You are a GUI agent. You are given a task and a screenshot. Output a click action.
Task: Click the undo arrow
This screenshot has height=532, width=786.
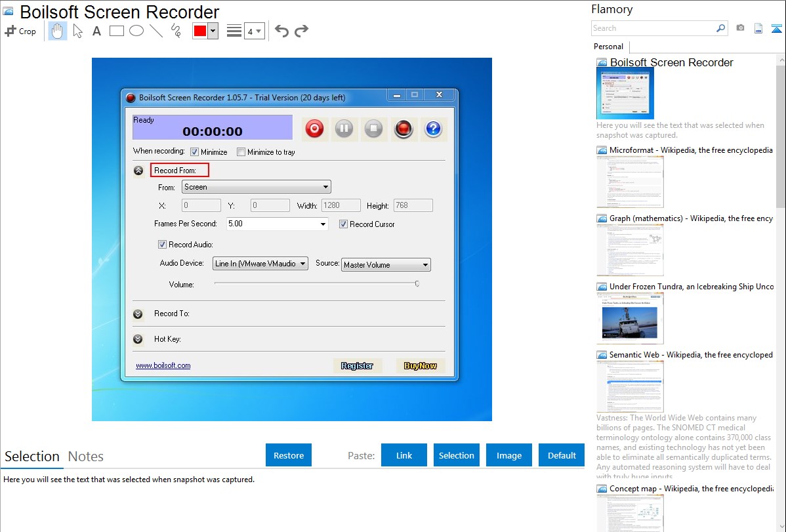pyautogui.click(x=281, y=31)
